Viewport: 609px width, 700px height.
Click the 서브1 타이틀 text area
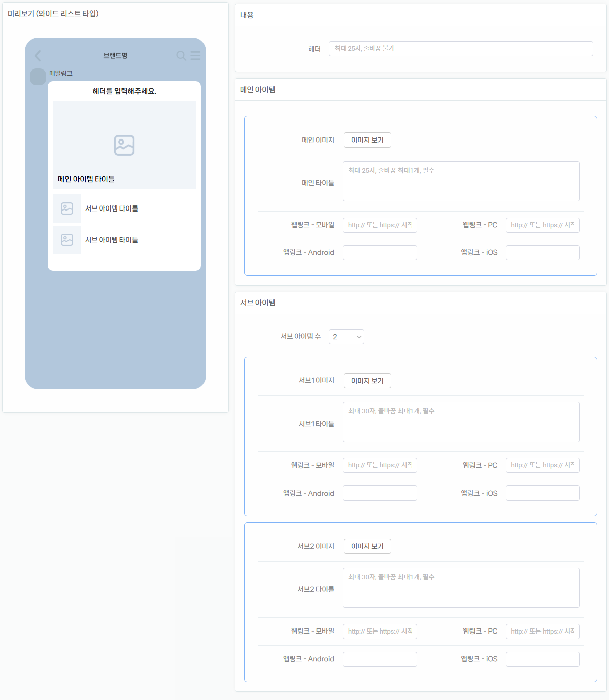(461, 422)
